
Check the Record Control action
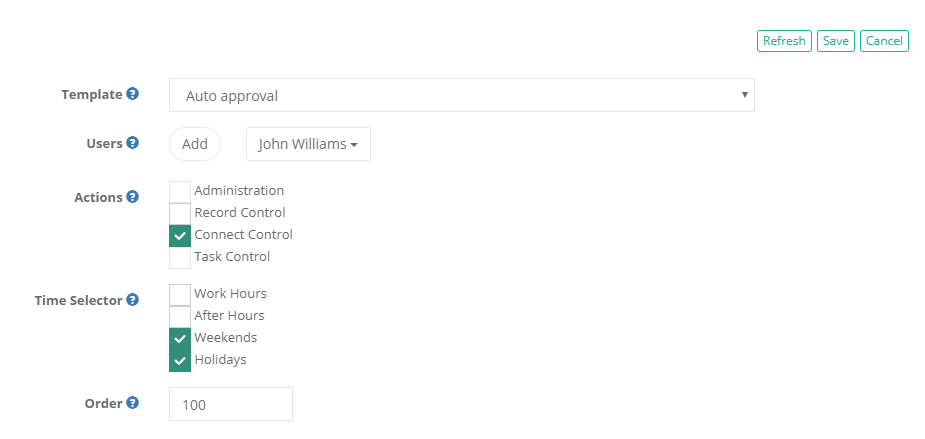coord(180,213)
